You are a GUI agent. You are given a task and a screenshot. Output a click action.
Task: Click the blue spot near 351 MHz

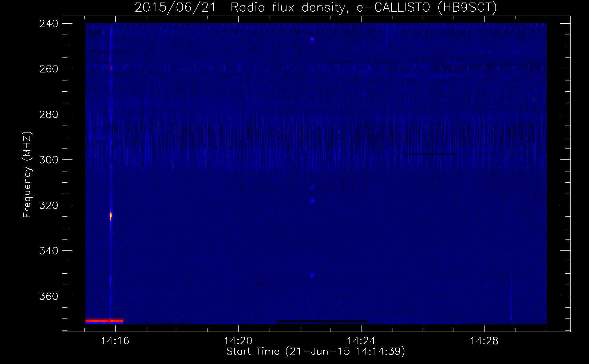pos(312,276)
